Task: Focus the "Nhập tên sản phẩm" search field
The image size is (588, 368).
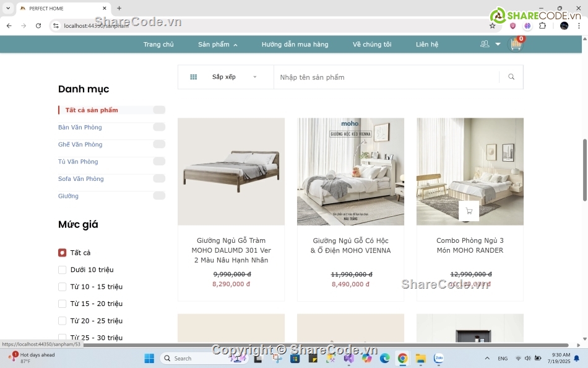Action: [x=386, y=77]
